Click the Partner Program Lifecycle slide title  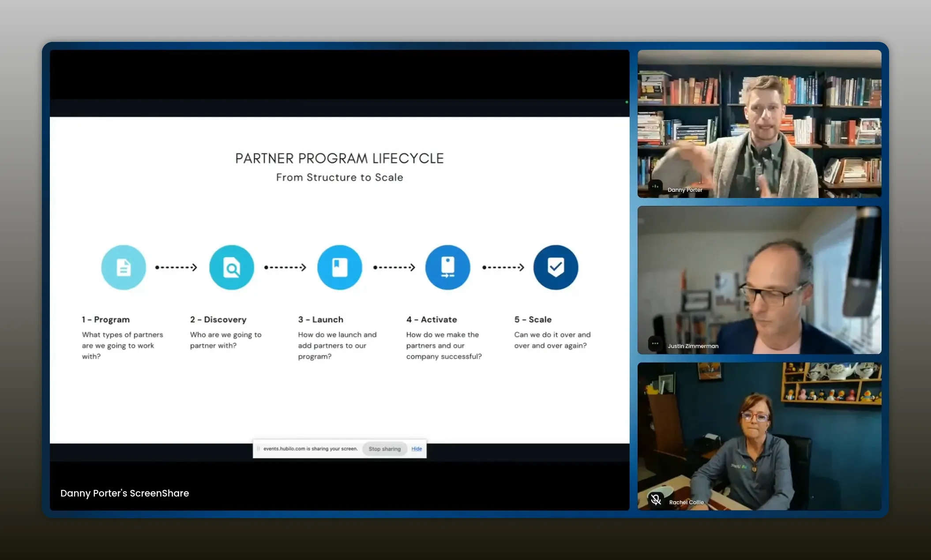coord(339,158)
